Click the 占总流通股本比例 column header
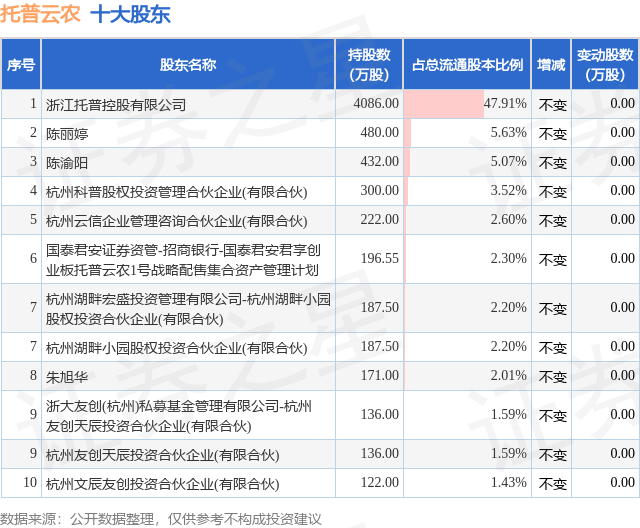 (467, 64)
